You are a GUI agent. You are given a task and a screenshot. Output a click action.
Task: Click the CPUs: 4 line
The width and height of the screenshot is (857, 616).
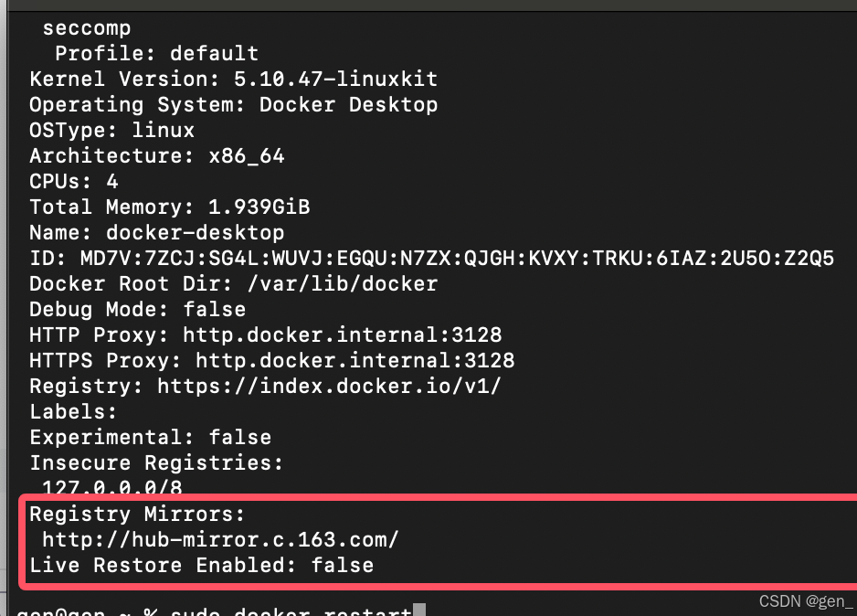pos(73,181)
